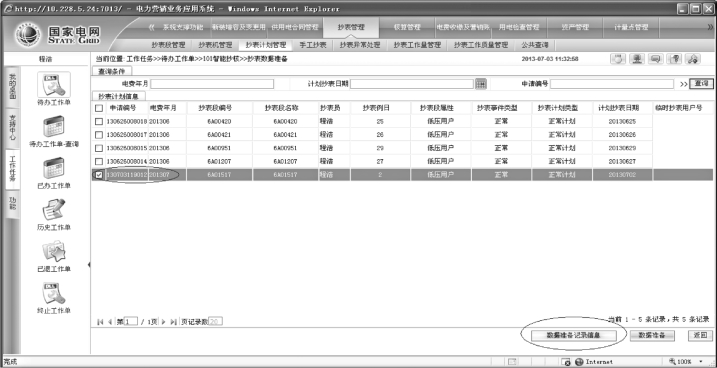This screenshot has width=717, height=368.
Task: Check the box for row 130626008014
Action: pyautogui.click(x=99, y=161)
